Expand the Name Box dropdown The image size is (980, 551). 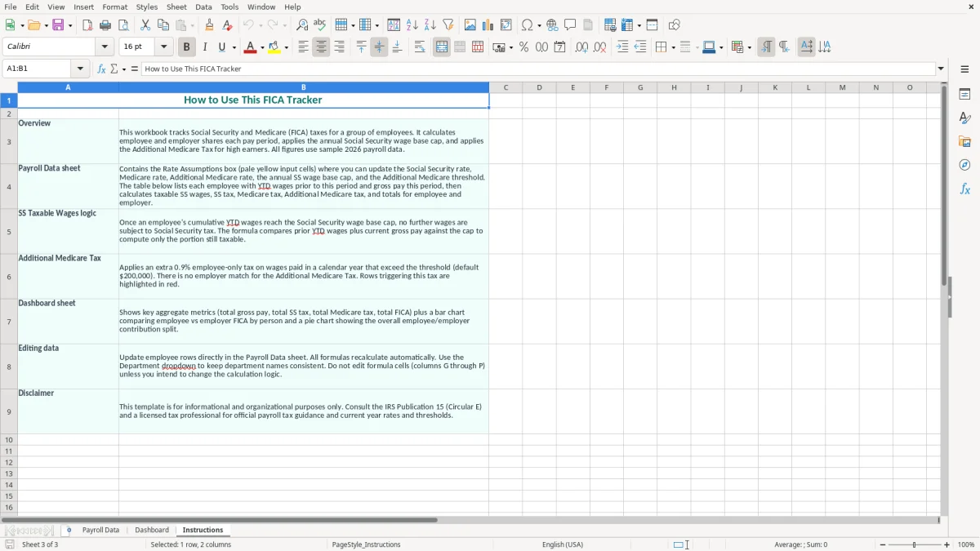pos(80,69)
